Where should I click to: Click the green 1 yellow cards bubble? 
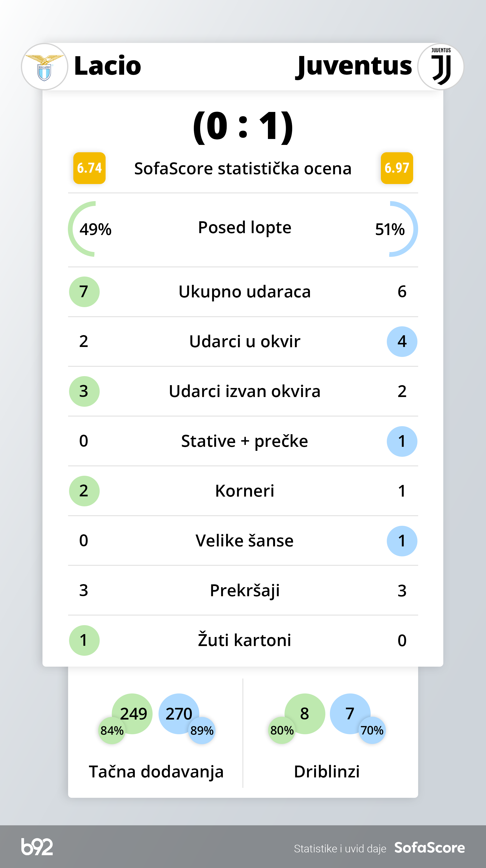[x=84, y=640]
